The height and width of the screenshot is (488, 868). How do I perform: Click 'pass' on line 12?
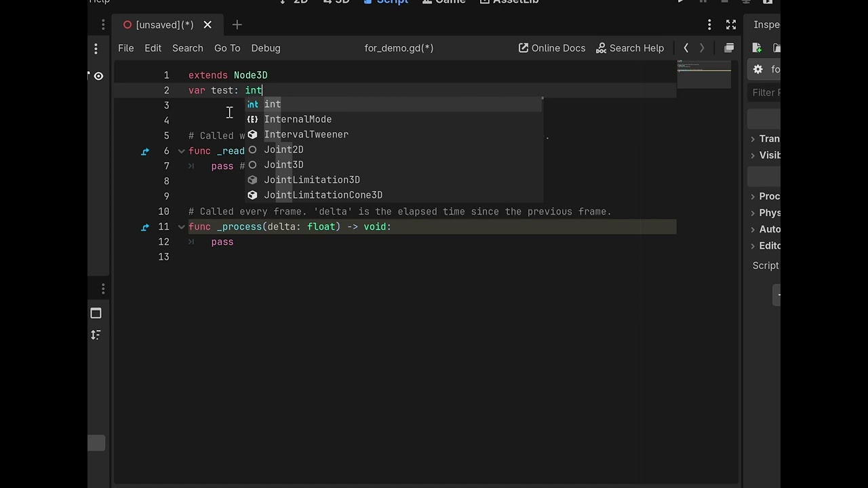222,242
